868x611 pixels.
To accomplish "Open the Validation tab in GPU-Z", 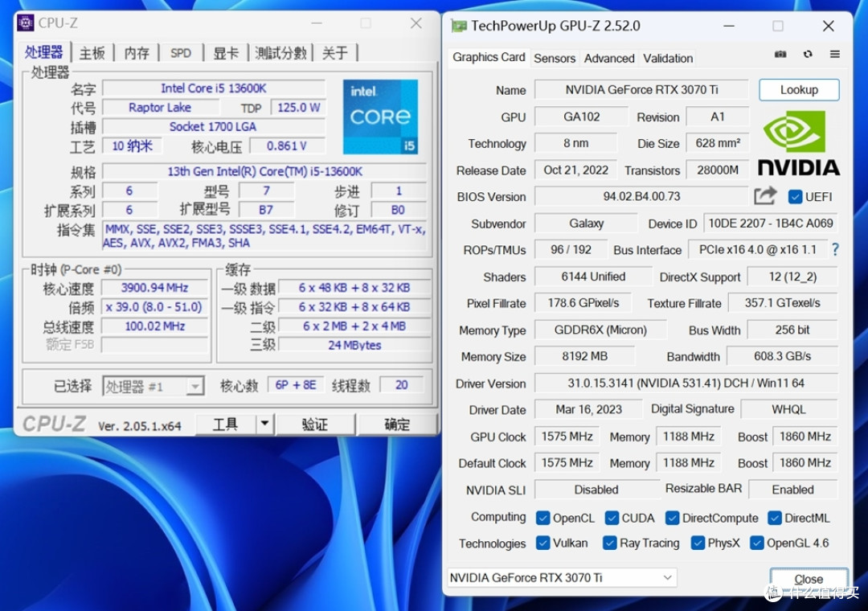I will (668, 58).
